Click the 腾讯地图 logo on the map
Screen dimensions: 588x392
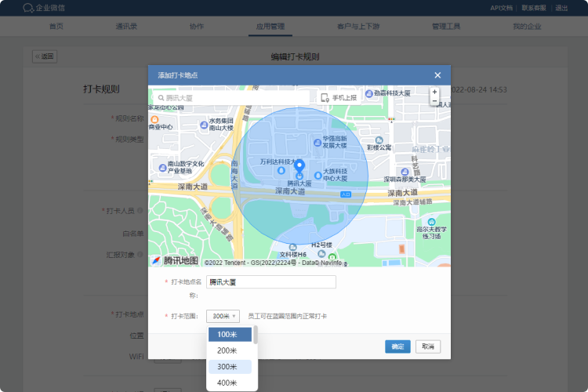coord(174,260)
